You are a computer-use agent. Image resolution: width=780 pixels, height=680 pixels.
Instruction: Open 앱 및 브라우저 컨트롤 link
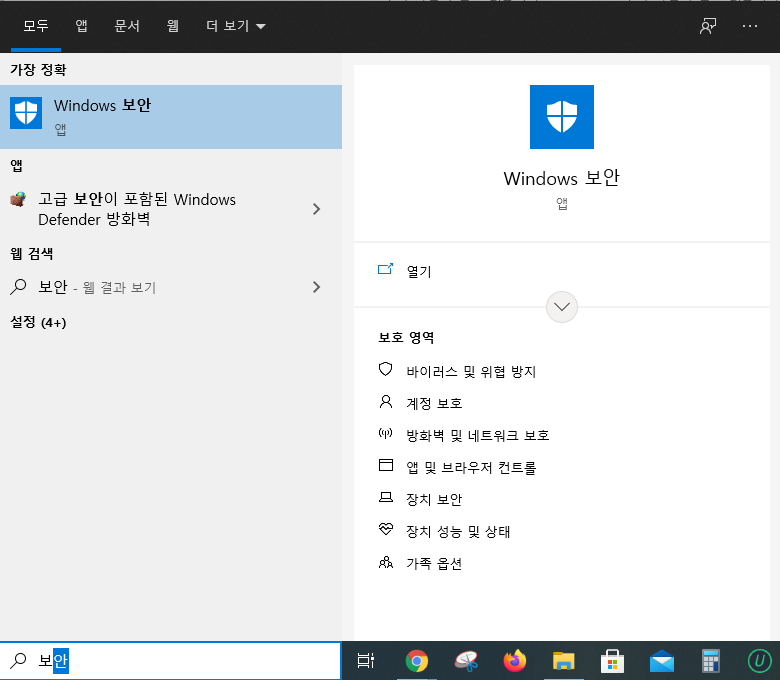point(471,467)
